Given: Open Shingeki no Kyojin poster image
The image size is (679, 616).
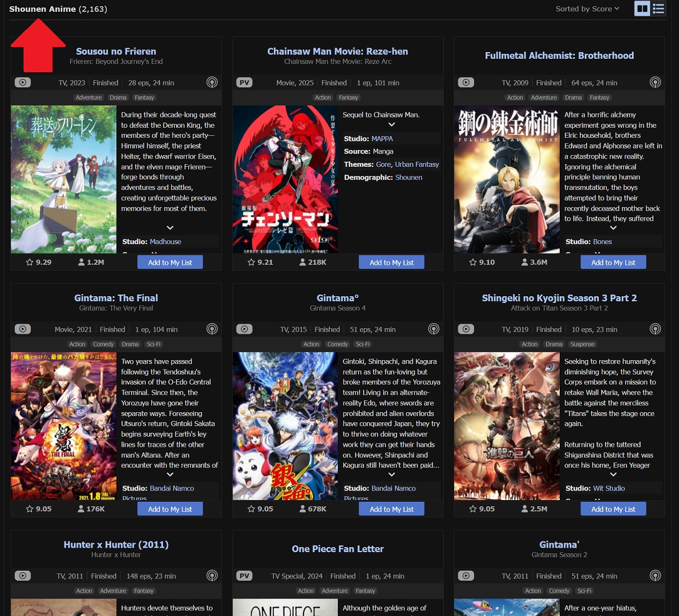Looking at the screenshot, I should [507, 426].
